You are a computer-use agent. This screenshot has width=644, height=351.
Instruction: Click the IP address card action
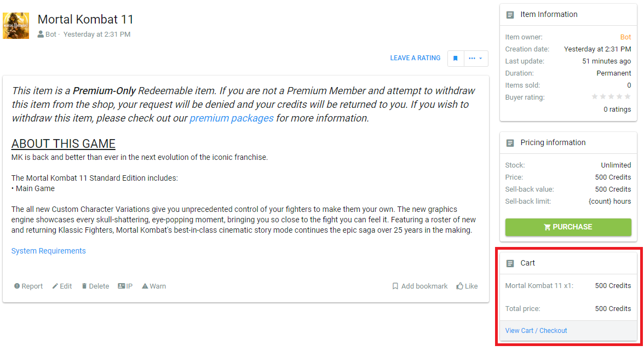pos(125,286)
